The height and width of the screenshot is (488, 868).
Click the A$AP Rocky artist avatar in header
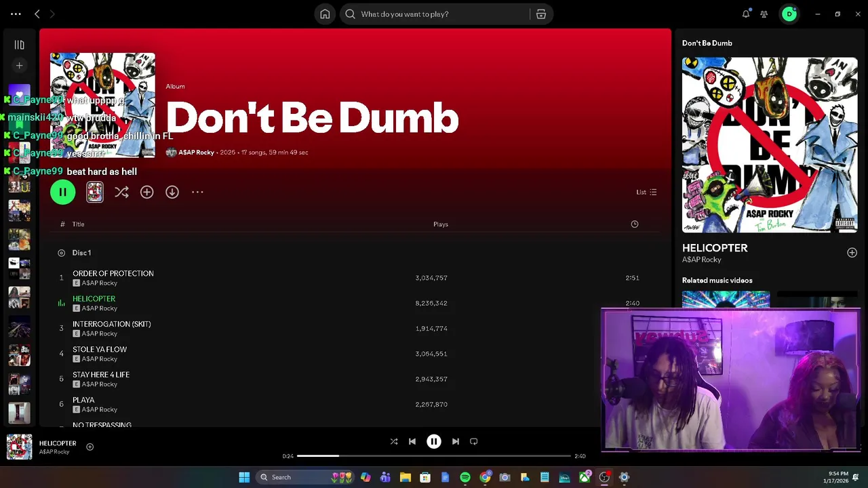(x=171, y=152)
